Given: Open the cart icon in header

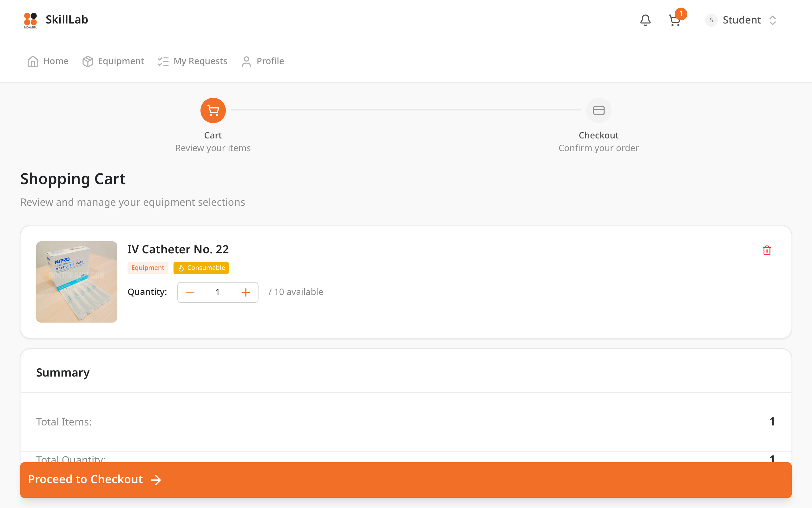Looking at the screenshot, I should pyautogui.click(x=674, y=20).
